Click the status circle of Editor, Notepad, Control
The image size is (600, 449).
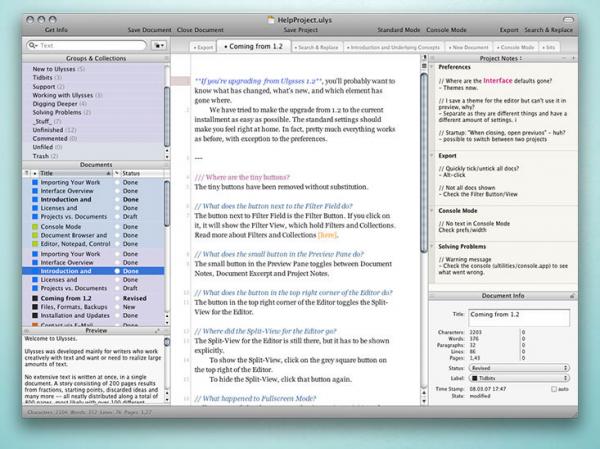117,244
